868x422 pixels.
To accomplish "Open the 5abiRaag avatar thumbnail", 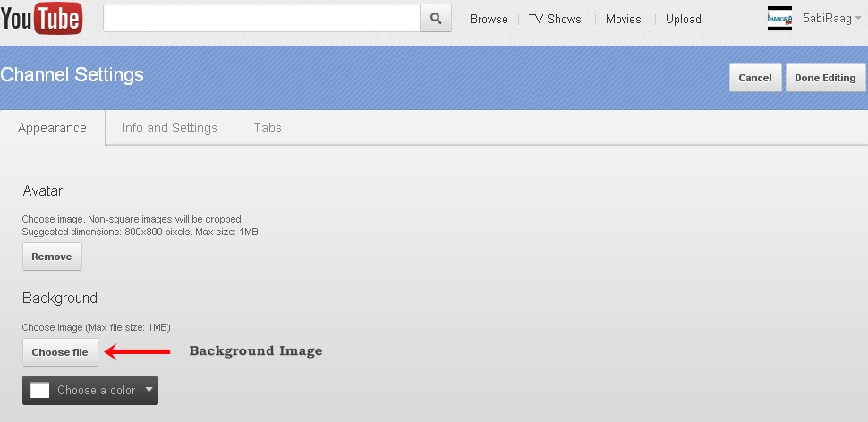I will (x=779, y=18).
